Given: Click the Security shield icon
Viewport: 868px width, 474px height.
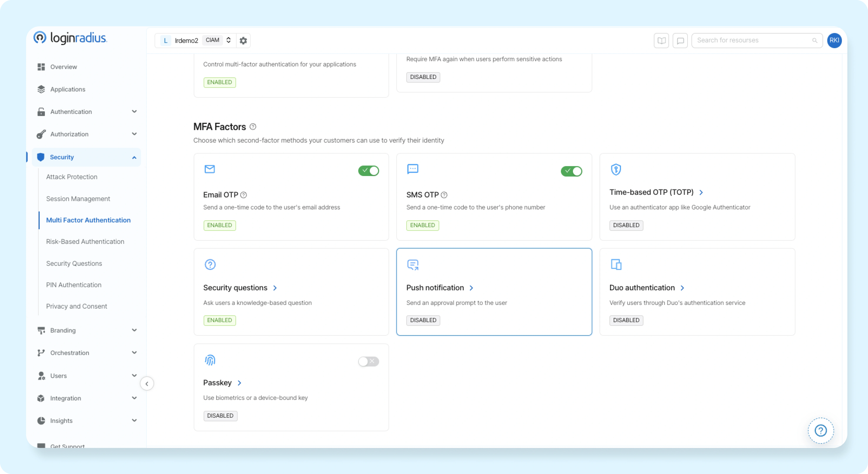Looking at the screenshot, I should [x=41, y=157].
